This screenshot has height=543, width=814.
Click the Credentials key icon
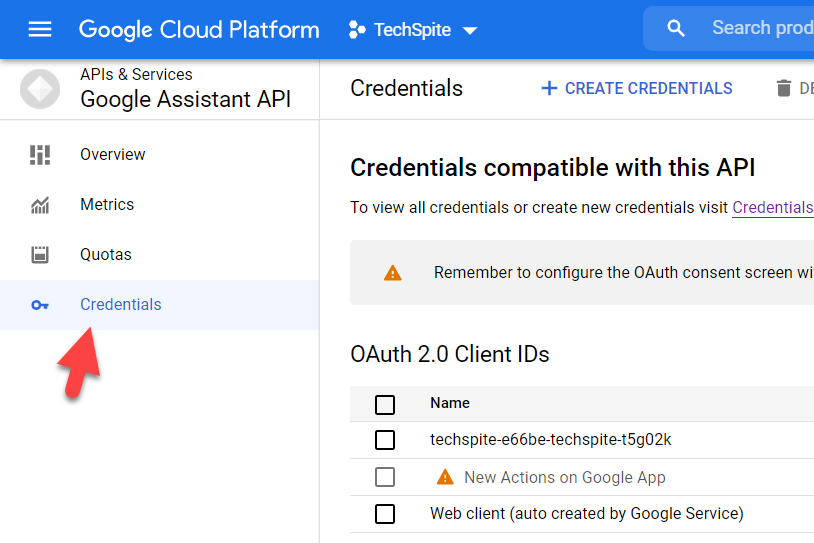pos(40,305)
